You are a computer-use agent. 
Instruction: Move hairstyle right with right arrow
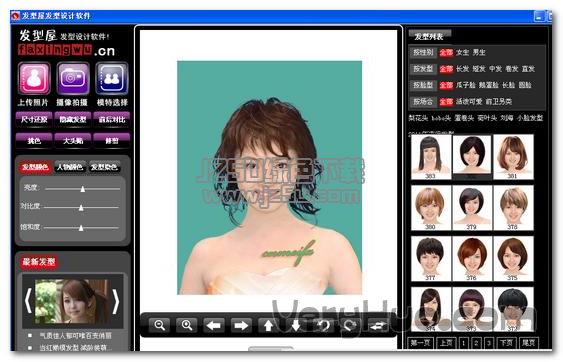point(241,325)
